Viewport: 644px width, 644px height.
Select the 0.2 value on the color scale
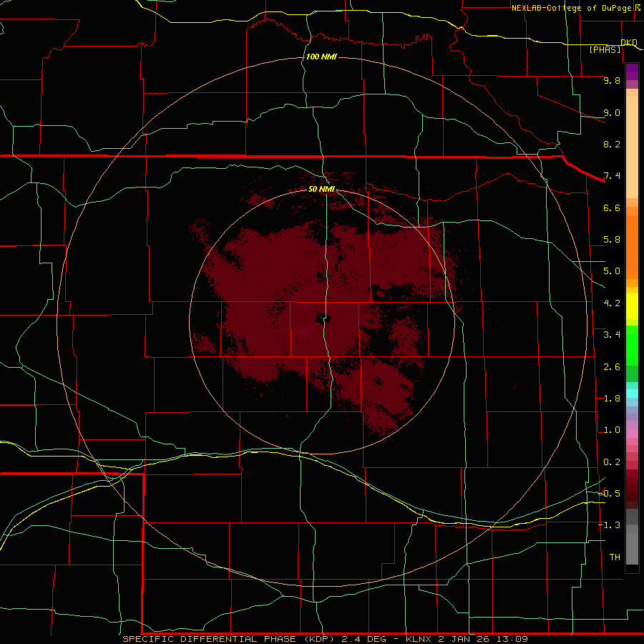pos(612,462)
